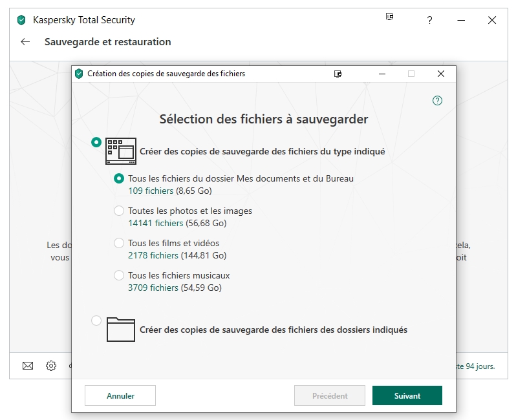Click the folder icon for specified folders
516x420 pixels.
click(x=120, y=329)
